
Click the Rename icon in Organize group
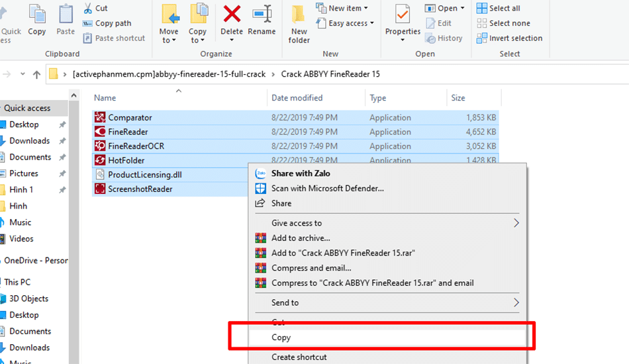262,14
